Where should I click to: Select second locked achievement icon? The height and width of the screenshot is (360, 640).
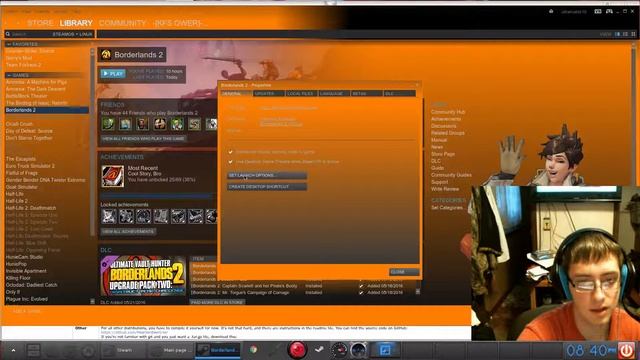tap(126, 216)
